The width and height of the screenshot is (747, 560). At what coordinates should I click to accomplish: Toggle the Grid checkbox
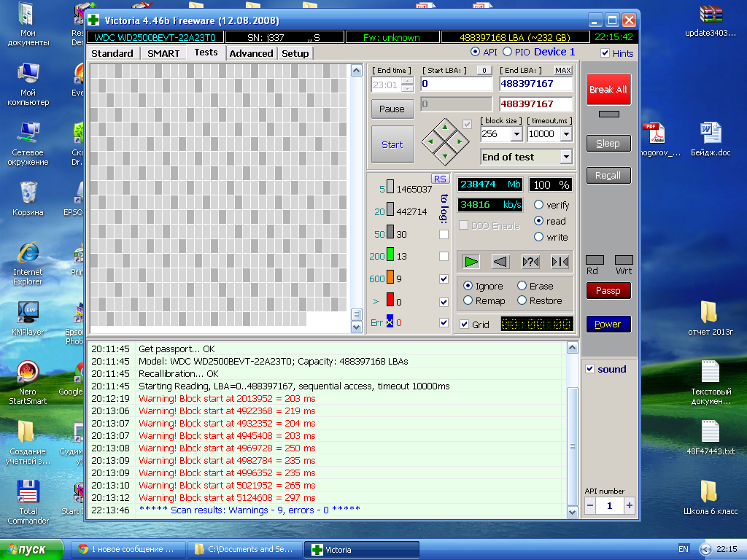point(465,324)
